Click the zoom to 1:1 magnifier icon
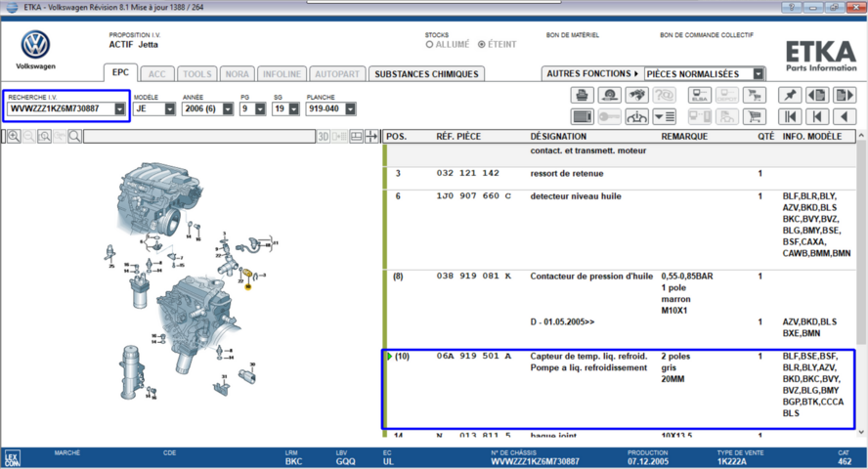 point(44,136)
